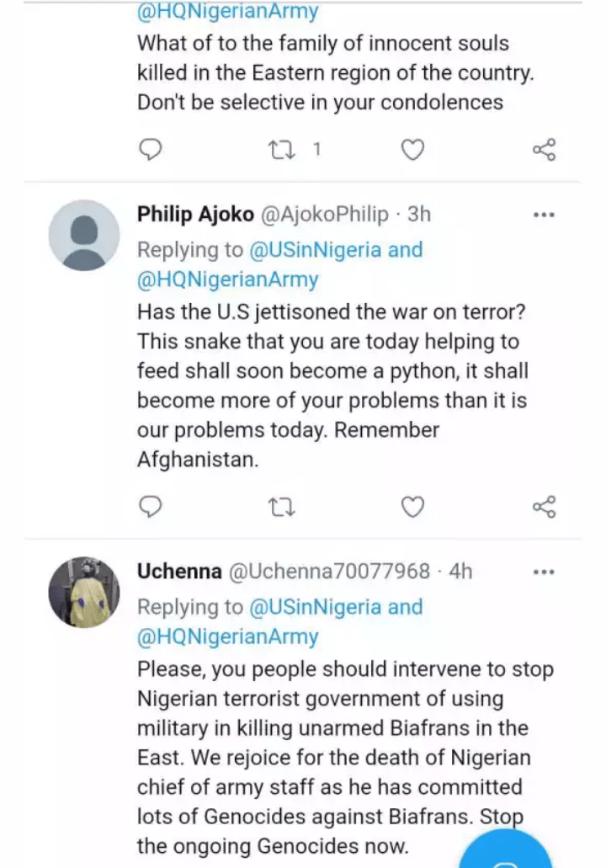The width and height of the screenshot is (606, 868).
Task: Open Philip Ajoko's profile picture
Action: click(84, 235)
